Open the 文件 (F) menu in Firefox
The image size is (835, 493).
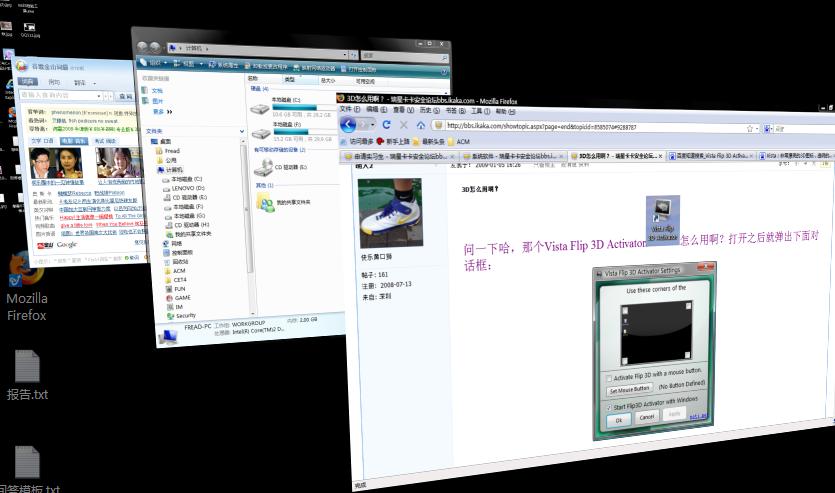click(x=350, y=109)
